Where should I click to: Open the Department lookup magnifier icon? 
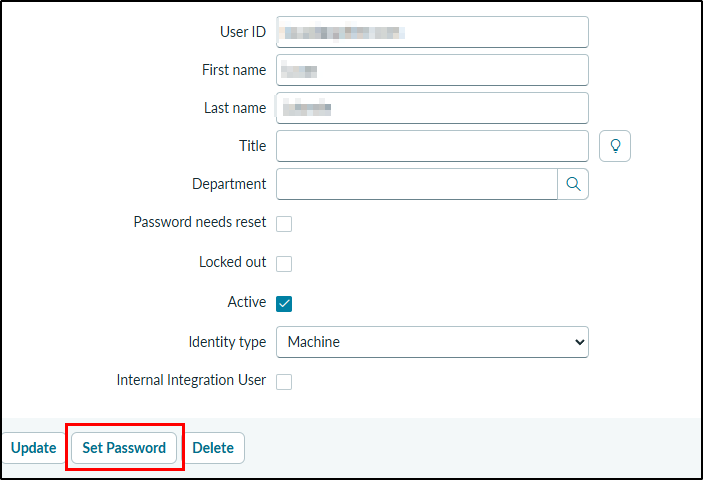[573, 184]
